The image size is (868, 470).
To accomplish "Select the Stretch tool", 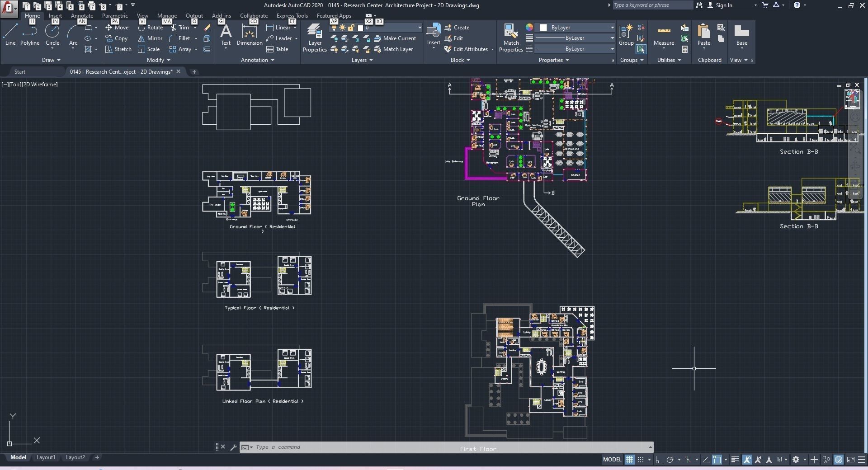I will pos(118,49).
